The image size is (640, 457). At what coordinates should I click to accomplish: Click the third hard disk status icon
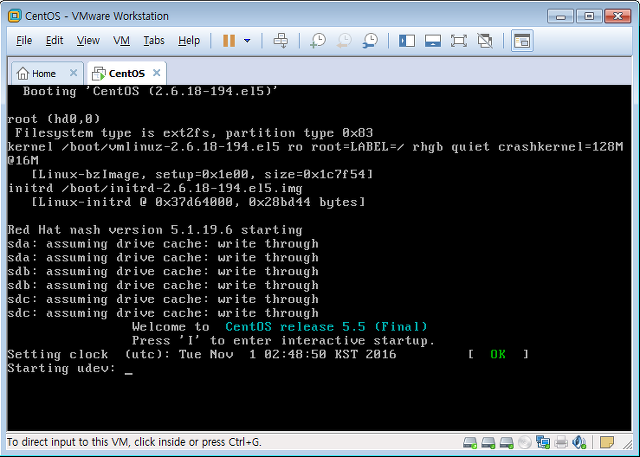(507, 442)
